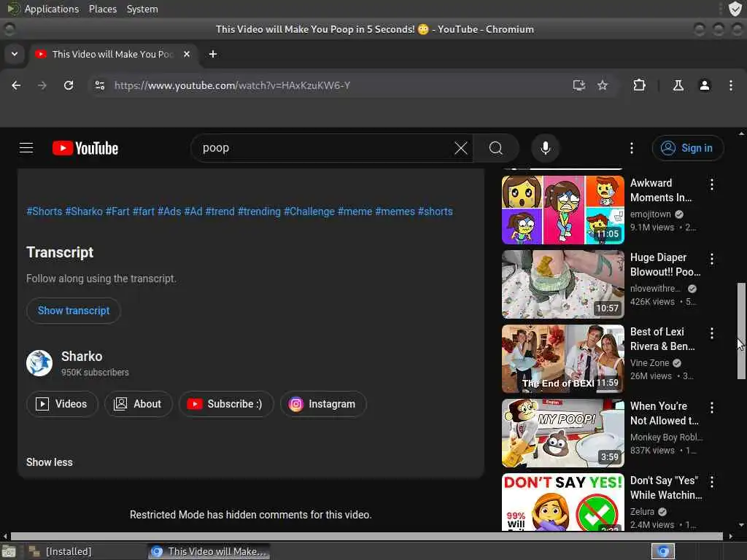
Task: Open the Zelura channel name
Action: tap(642, 511)
